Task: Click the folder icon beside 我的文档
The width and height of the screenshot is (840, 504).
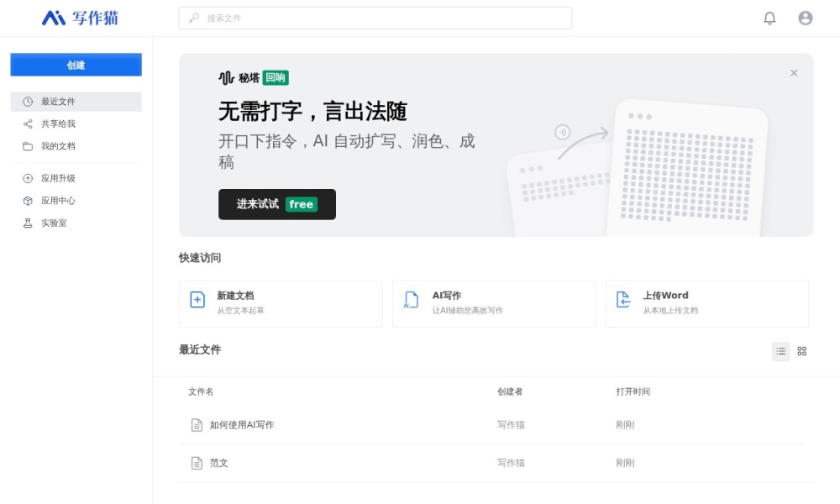Action: point(28,146)
